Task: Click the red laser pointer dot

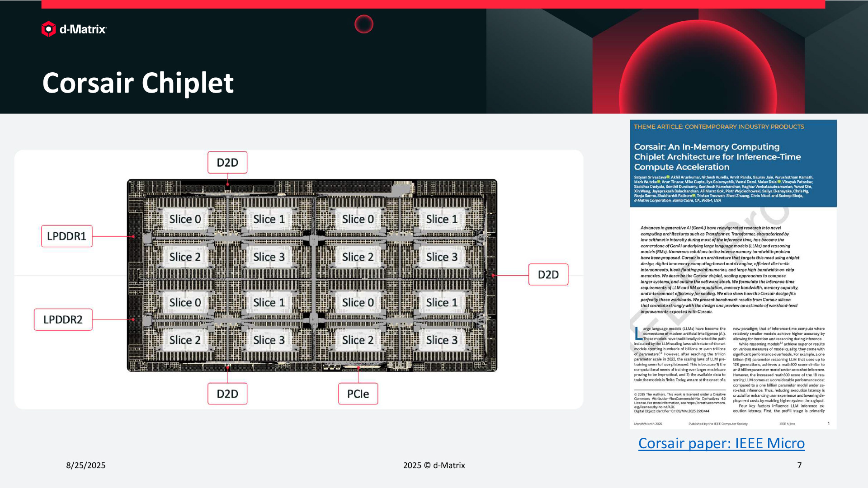Action: tap(363, 24)
